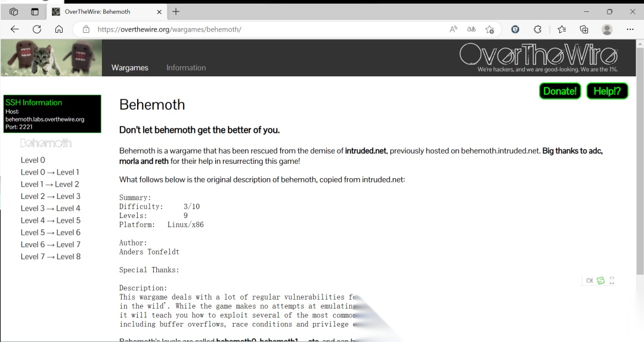This screenshot has width=644, height=342.
Task: Open the round blue extension icon
Action: point(515,29)
